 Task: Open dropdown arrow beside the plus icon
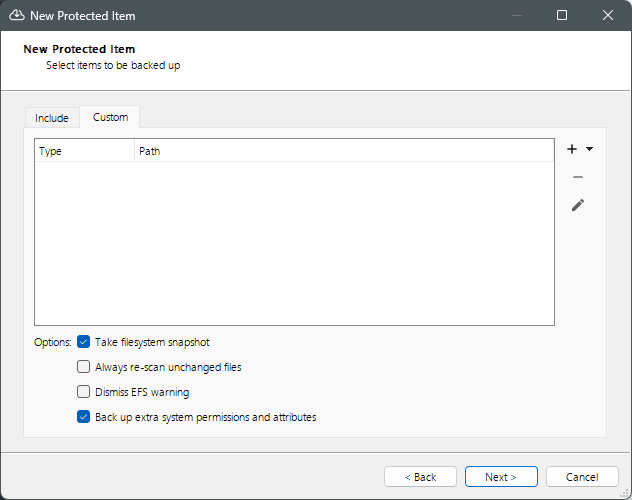589,149
